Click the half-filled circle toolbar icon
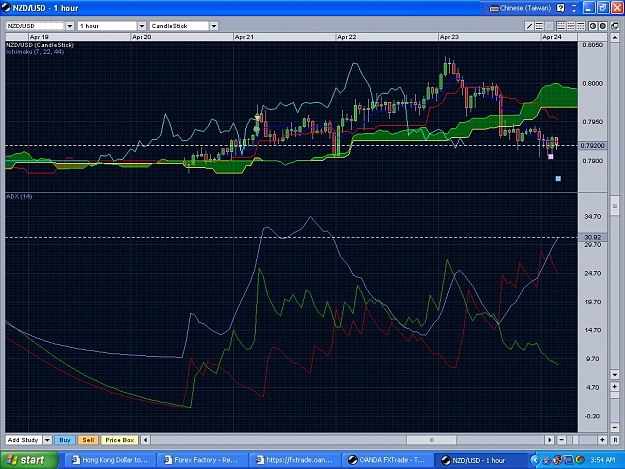The image size is (625, 469). point(593,26)
